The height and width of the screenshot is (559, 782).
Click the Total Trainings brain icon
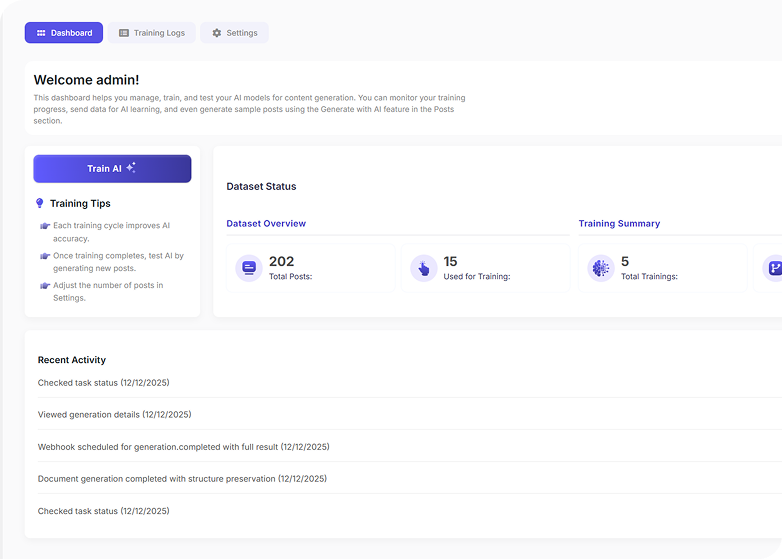pos(601,268)
